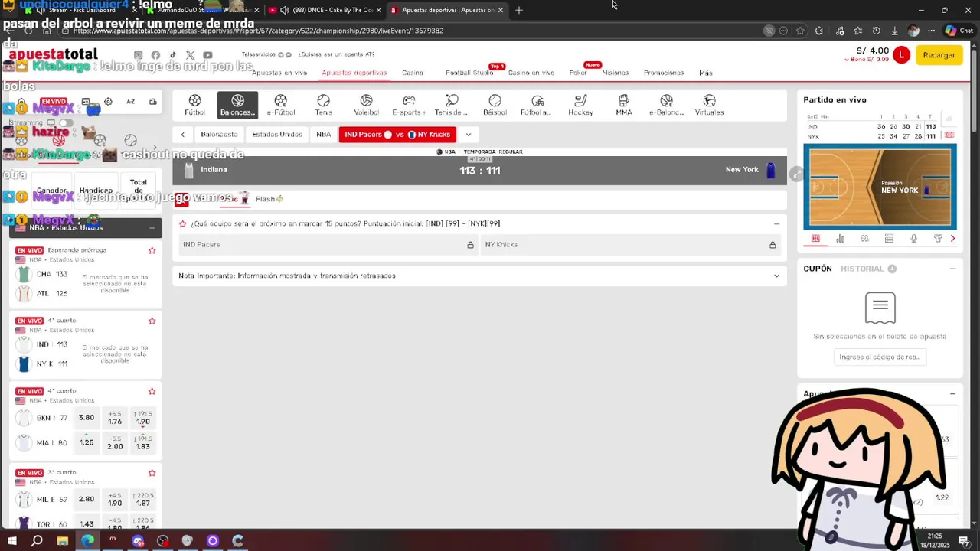Viewport: 980px width, 551px height.
Task: Open the user avatar L account menu
Action: click(x=901, y=55)
